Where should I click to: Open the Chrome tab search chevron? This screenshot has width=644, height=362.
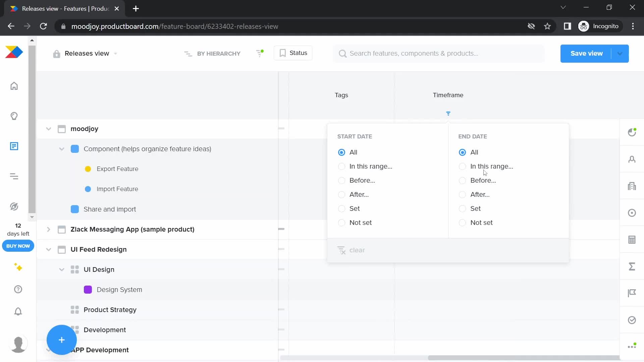pyautogui.click(x=563, y=7)
